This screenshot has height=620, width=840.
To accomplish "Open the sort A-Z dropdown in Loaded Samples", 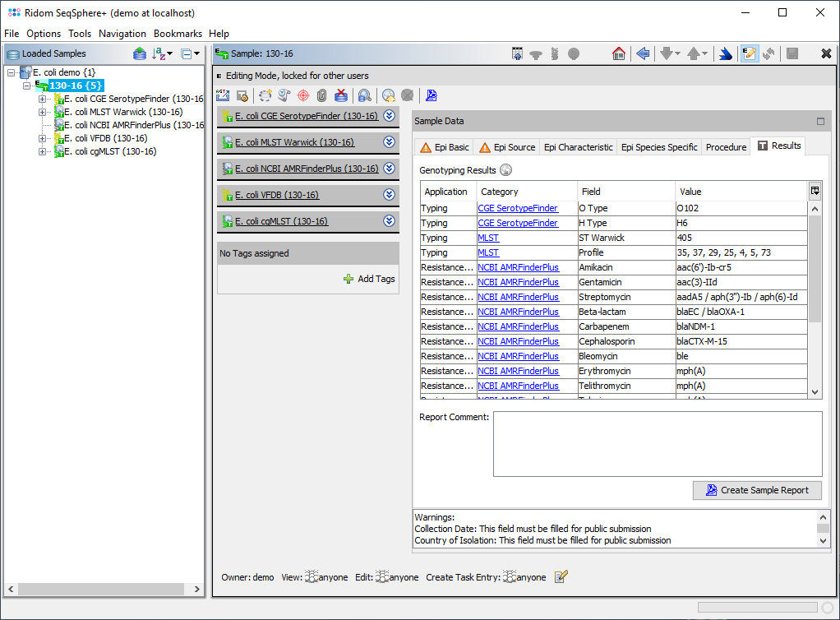I will pyautogui.click(x=162, y=53).
